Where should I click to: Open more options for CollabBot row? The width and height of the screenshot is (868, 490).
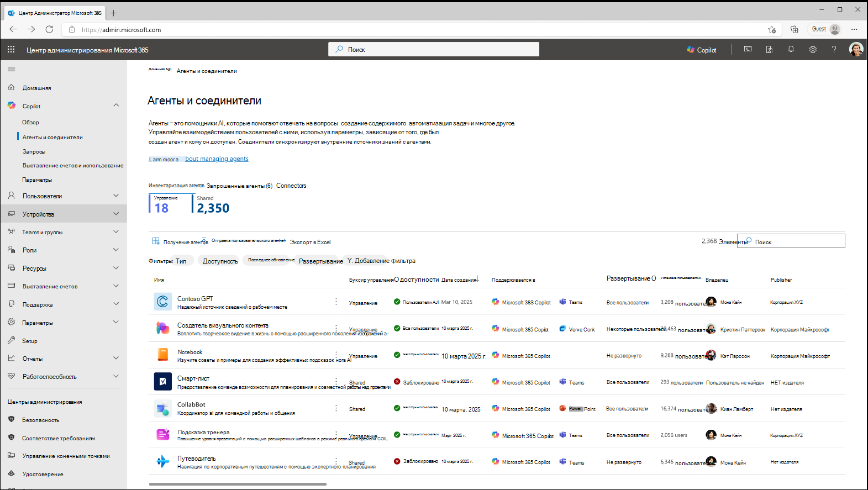click(x=336, y=408)
